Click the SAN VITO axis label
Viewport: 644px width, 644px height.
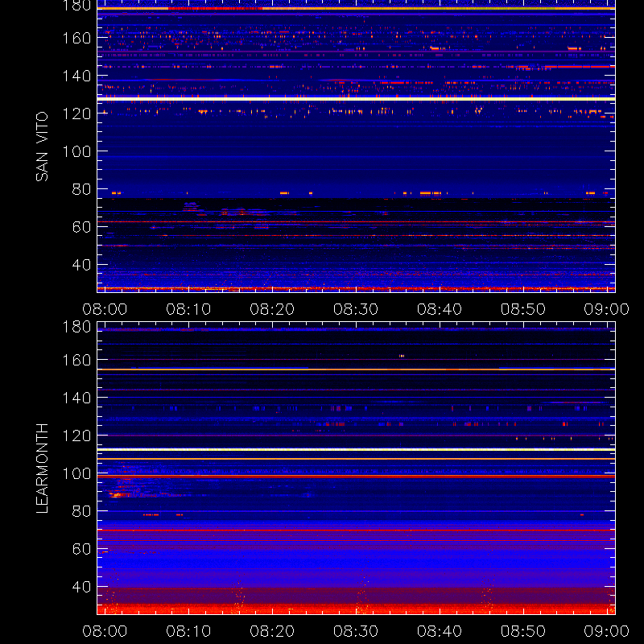click(42, 147)
